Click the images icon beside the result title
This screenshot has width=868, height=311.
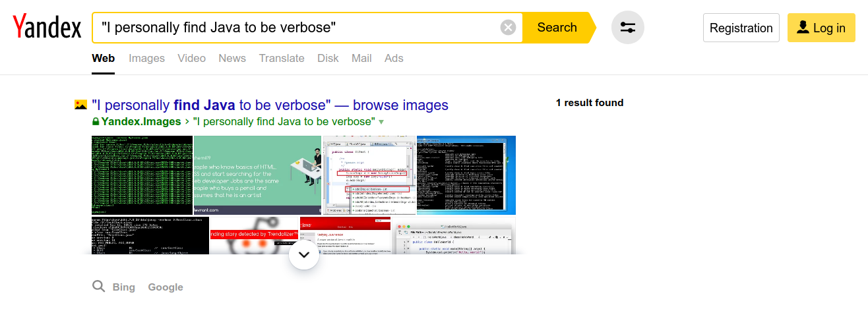(81, 104)
